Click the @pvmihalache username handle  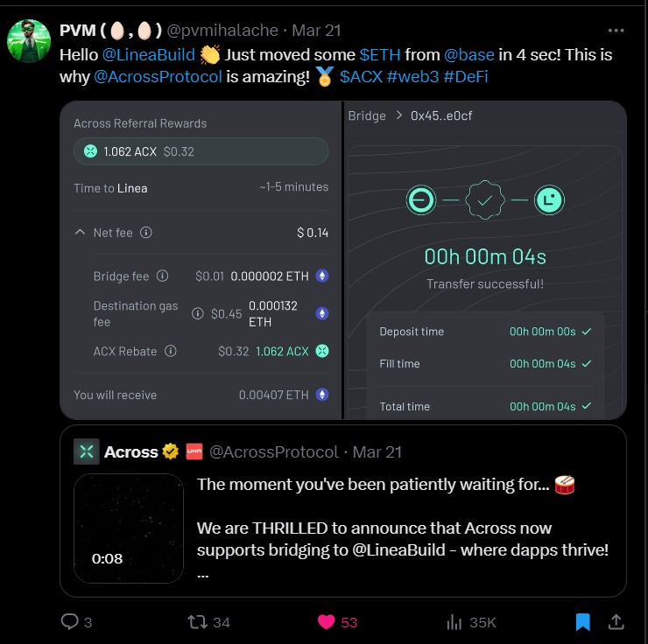point(222,31)
